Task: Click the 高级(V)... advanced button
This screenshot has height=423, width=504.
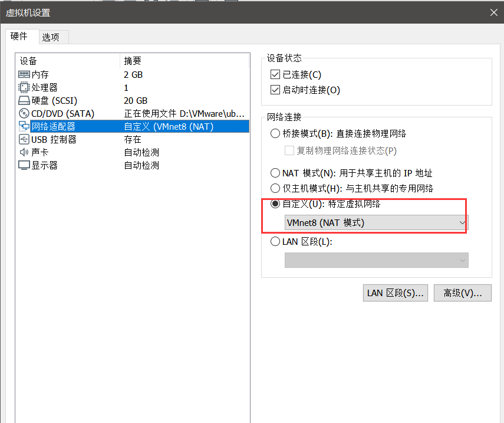Action: click(x=463, y=293)
